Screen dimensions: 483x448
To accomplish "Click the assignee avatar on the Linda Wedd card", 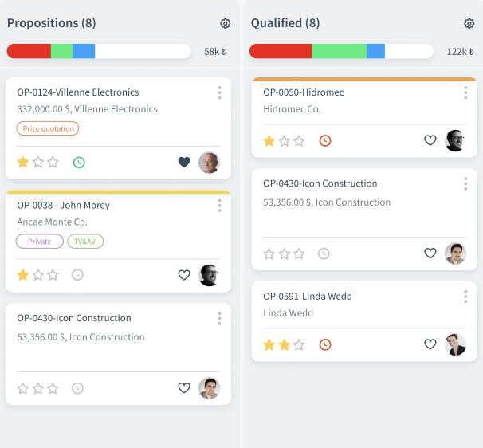I will 455,345.
